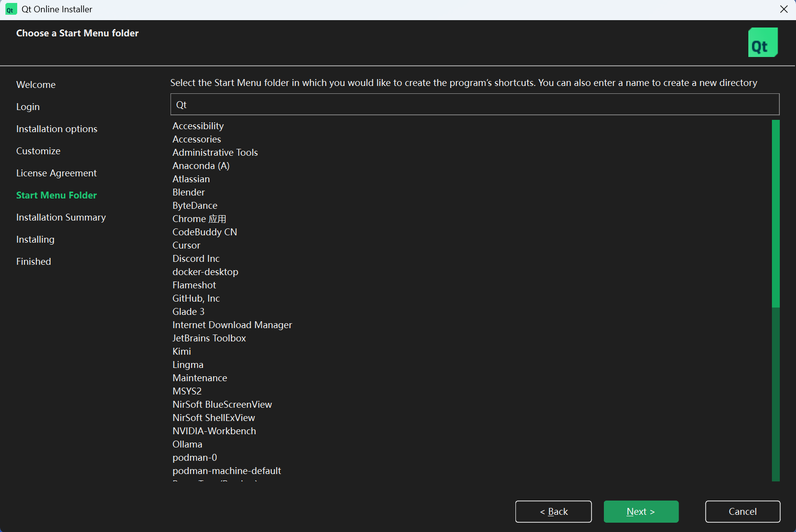Select License Agreement in the sidebar
The height and width of the screenshot is (532, 796).
coord(57,173)
